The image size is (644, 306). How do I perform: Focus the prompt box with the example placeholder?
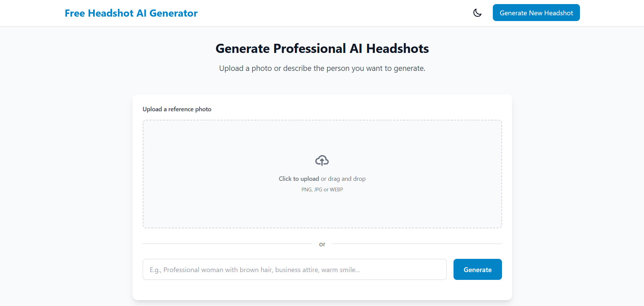[x=294, y=269]
